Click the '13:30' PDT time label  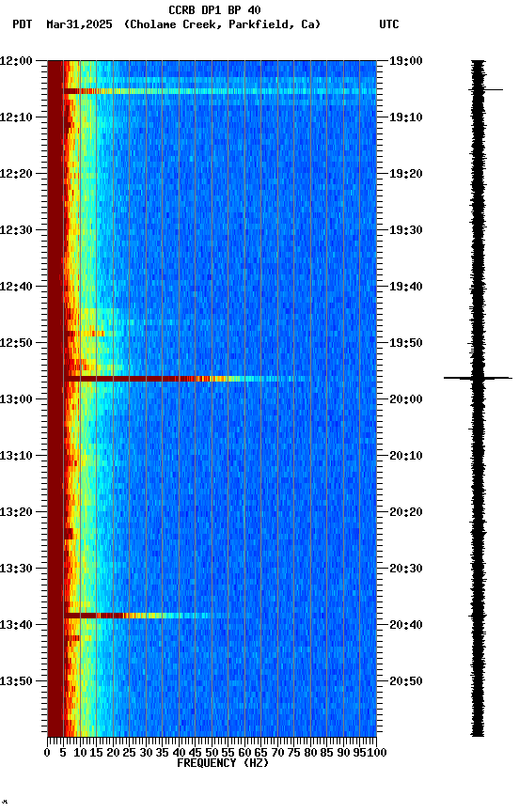[x=16, y=569]
